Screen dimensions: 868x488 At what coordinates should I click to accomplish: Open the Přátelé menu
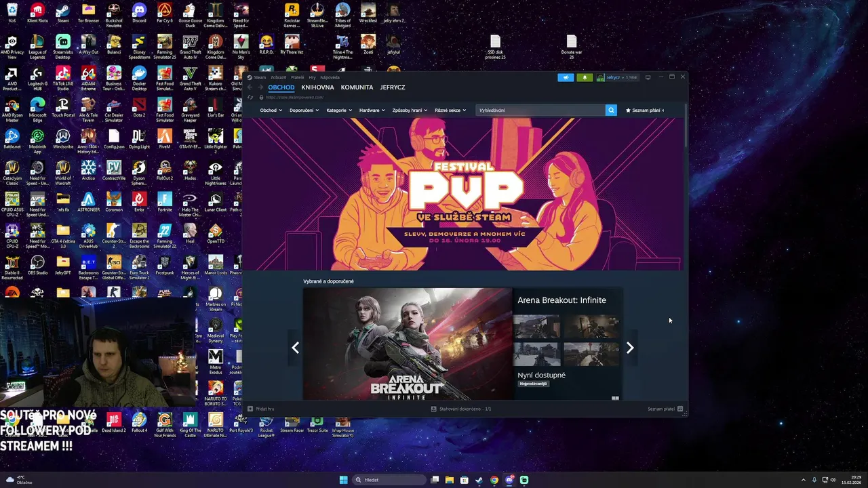click(298, 77)
